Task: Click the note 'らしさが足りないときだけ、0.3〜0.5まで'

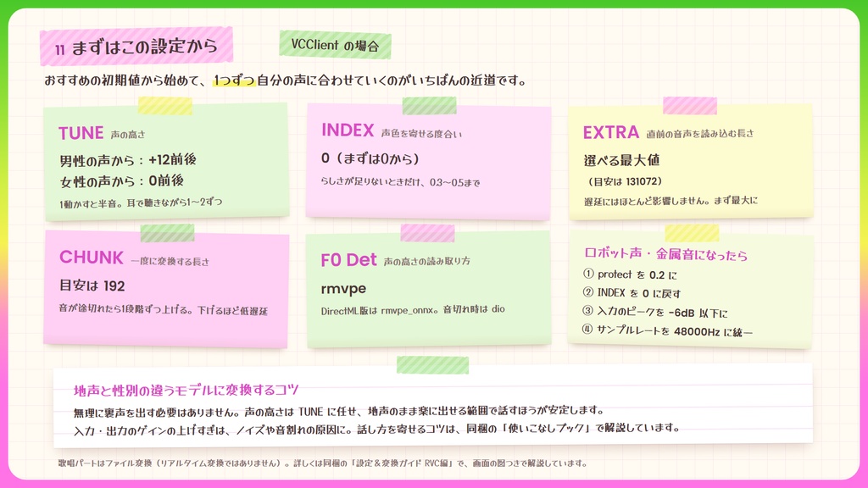Action: tap(400, 182)
